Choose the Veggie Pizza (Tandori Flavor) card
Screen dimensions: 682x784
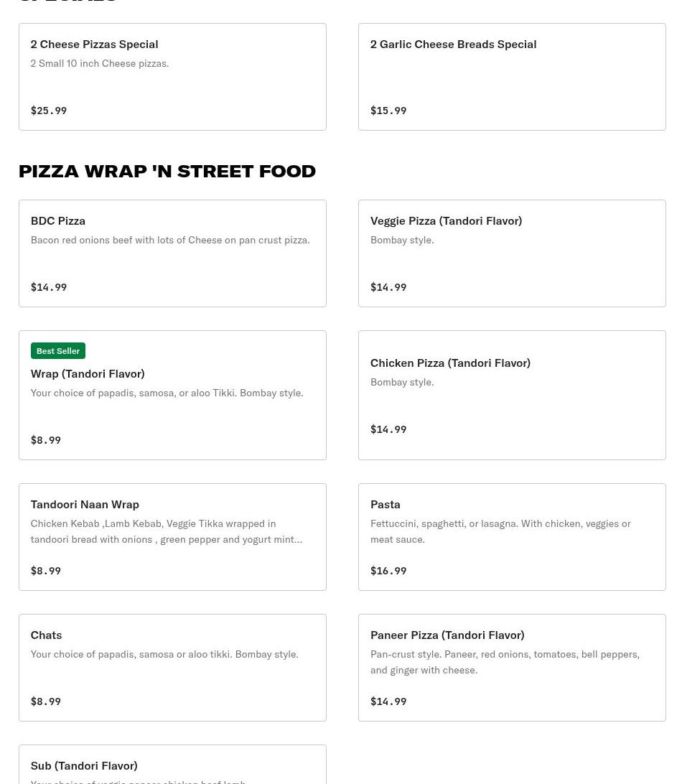pyautogui.click(x=446, y=220)
